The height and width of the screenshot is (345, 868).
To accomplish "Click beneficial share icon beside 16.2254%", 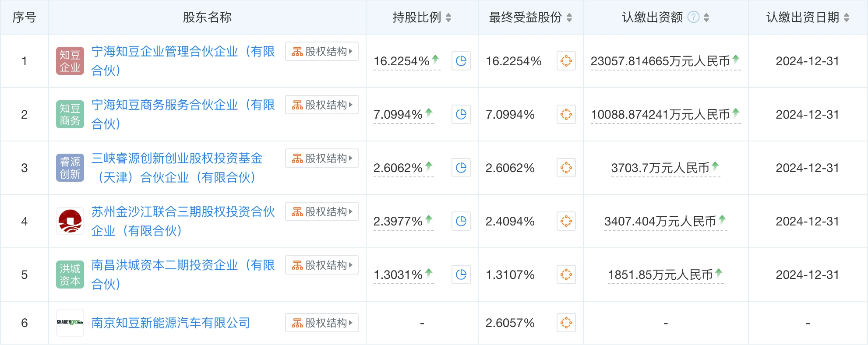I will [x=566, y=61].
